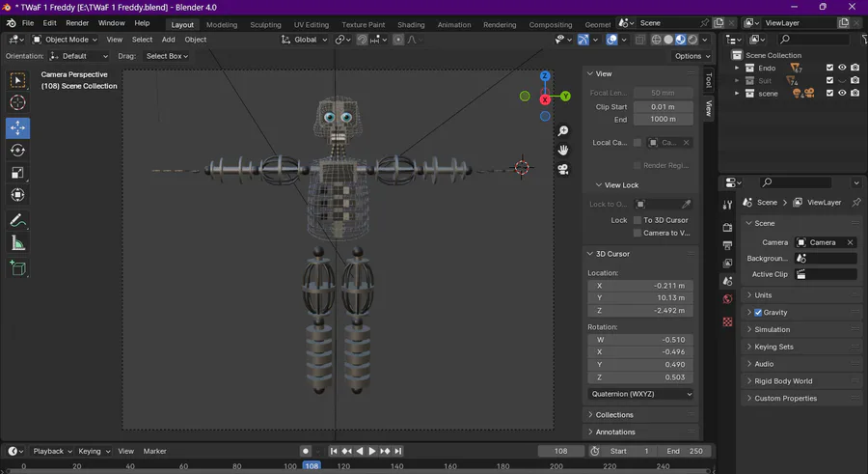Image resolution: width=868 pixels, height=474 pixels.
Task: Open the Render properties tab icon
Action: point(727,227)
